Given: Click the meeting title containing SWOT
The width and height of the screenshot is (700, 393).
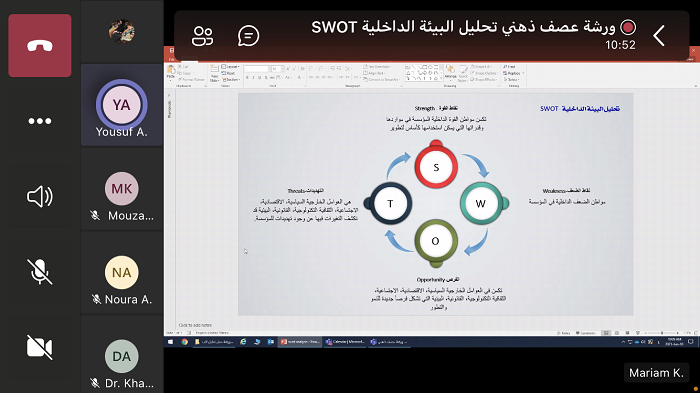Looking at the screenshot, I should coord(463,27).
